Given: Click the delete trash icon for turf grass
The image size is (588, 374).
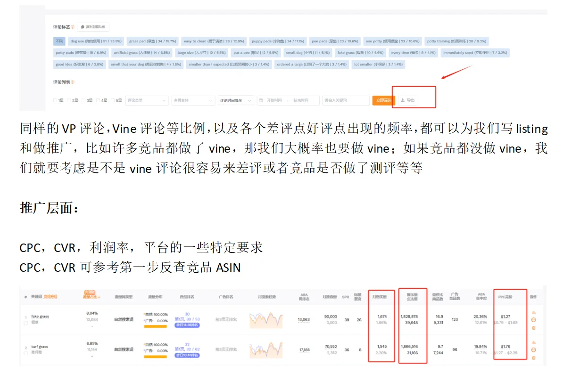Looking at the screenshot, I should coord(533,358).
